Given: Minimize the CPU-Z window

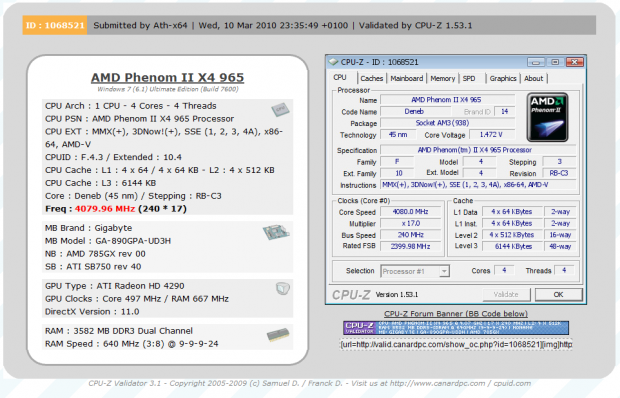Looking at the screenshot, I should (x=536, y=62).
